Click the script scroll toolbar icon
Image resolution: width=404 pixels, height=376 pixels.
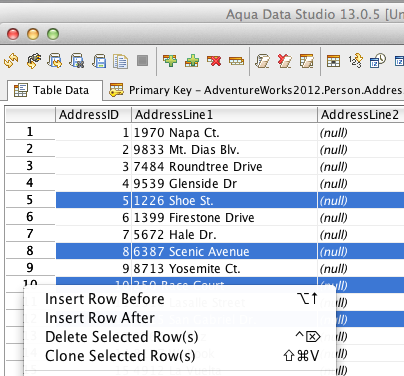point(262,61)
